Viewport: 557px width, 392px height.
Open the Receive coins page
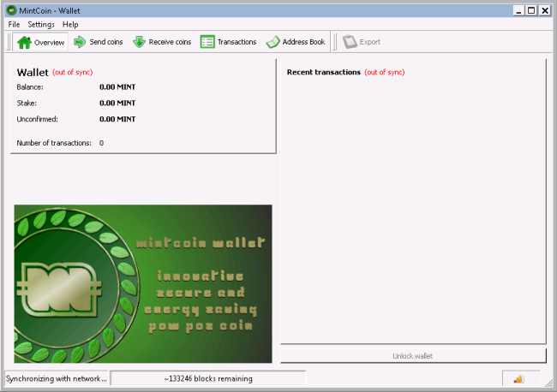[x=161, y=42]
